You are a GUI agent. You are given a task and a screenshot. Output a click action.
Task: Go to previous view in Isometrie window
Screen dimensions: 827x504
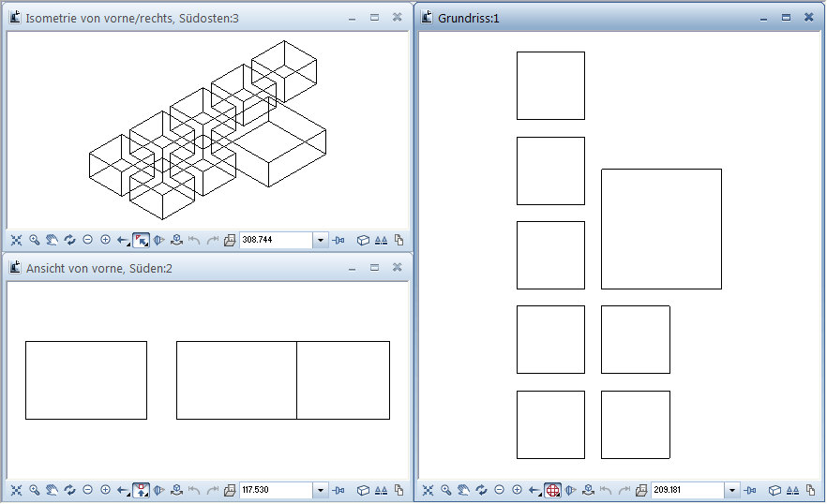[194, 241]
